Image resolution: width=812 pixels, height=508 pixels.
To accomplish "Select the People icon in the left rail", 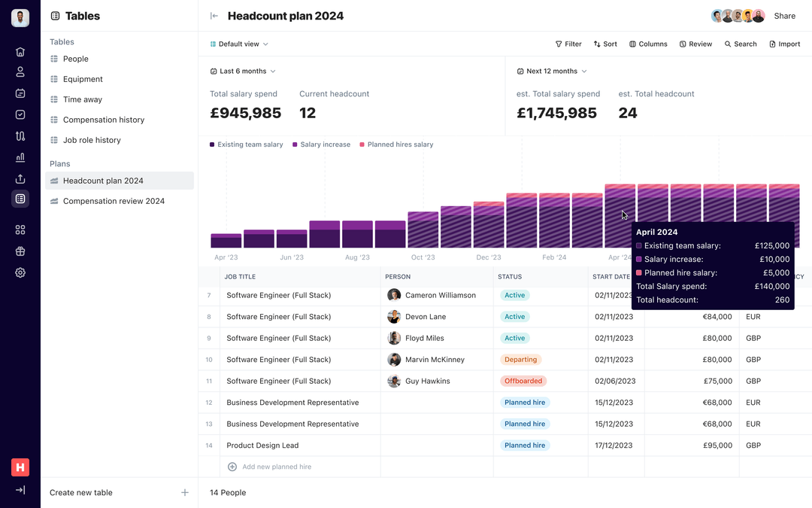I will coord(20,71).
